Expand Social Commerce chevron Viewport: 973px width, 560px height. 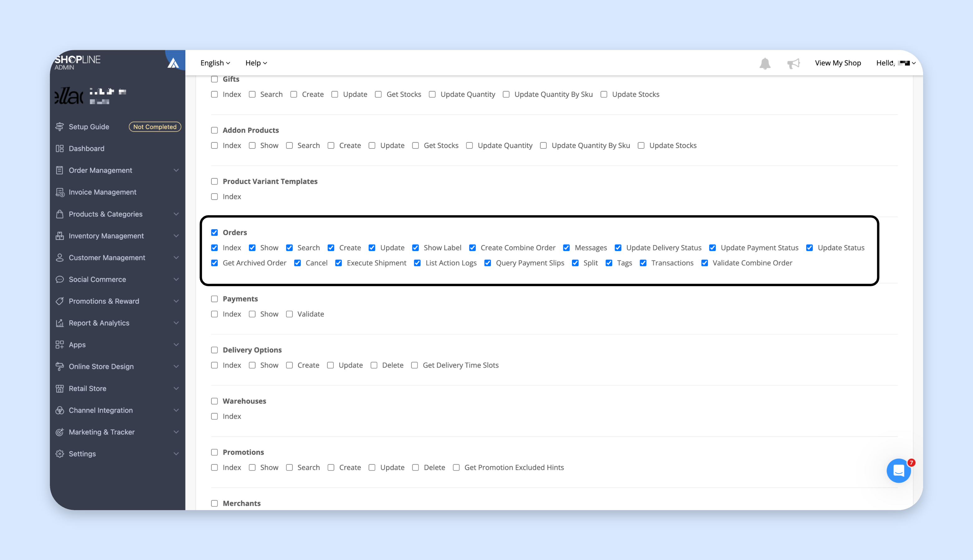click(176, 280)
